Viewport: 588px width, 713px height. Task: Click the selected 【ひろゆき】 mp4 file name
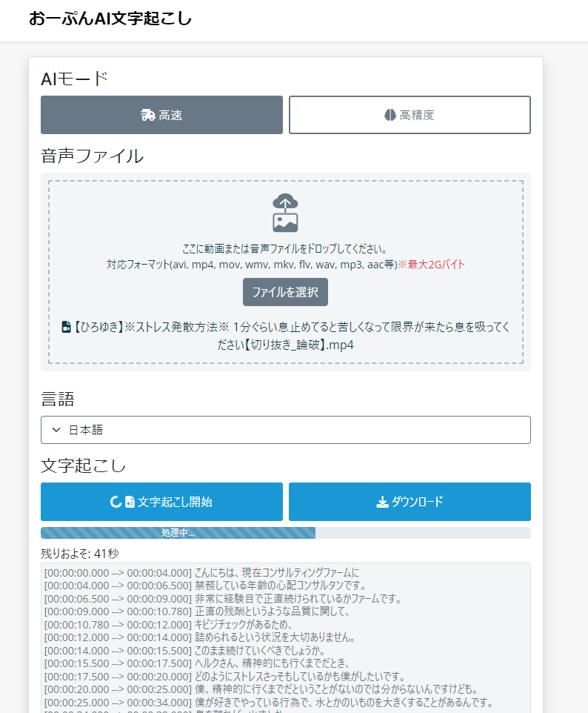[x=291, y=336]
